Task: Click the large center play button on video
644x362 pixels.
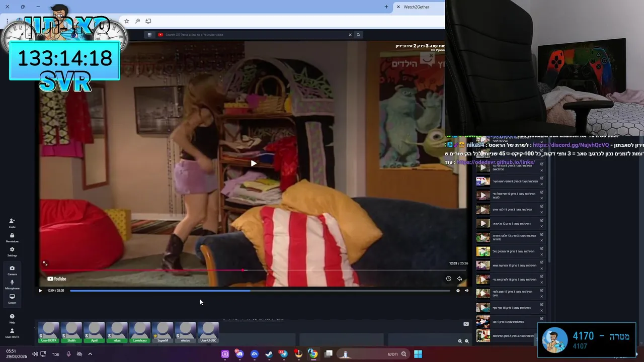Action: pos(253,163)
